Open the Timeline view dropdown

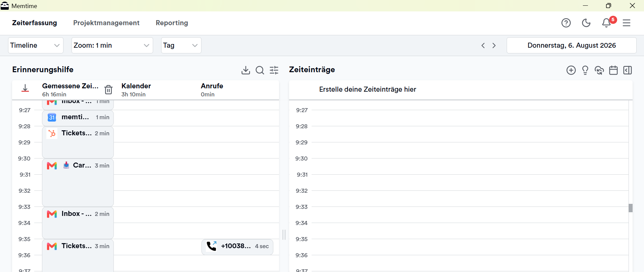36,45
